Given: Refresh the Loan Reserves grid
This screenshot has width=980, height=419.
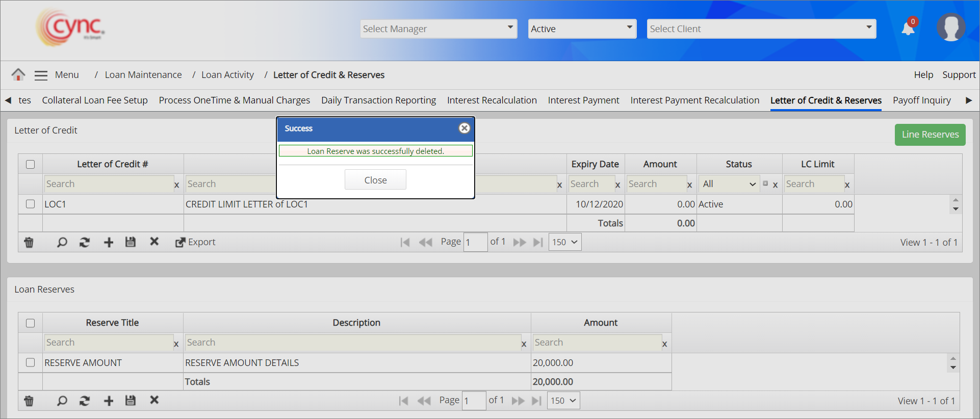Looking at the screenshot, I should [x=85, y=401].
